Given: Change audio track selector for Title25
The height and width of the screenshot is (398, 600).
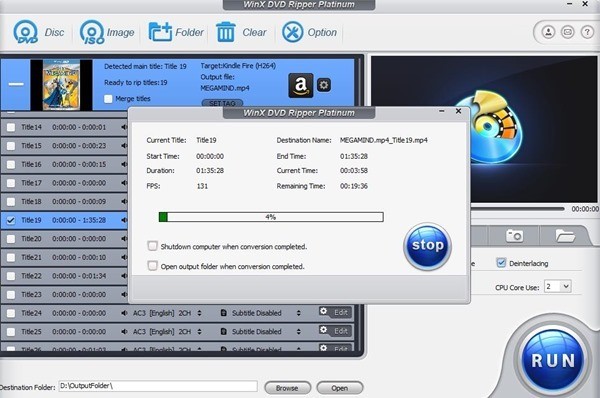Looking at the screenshot, I should click(x=199, y=332).
